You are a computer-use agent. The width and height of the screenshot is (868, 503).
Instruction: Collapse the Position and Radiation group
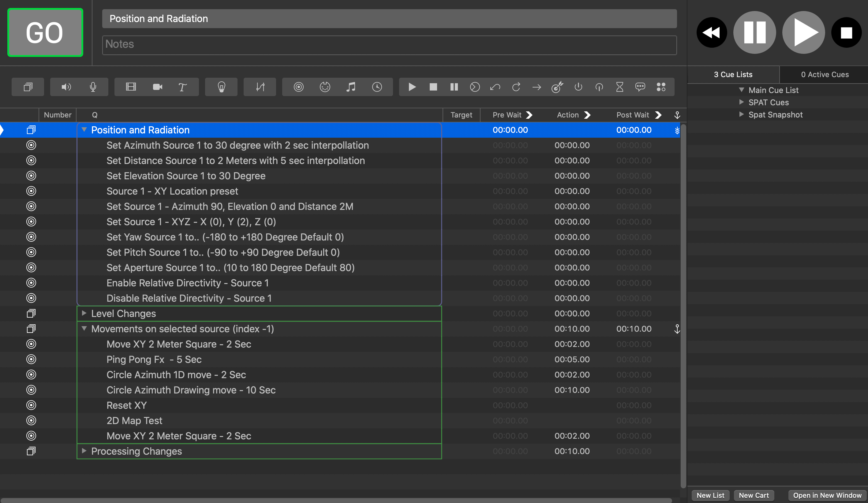[x=84, y=130]
